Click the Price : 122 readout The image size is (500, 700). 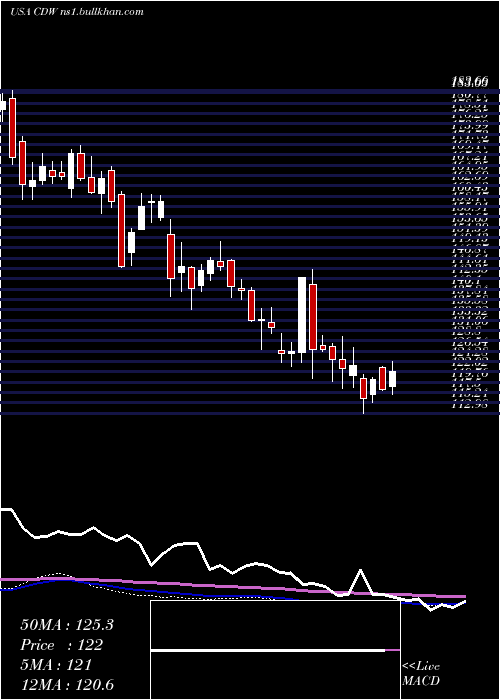click(61, 645)
